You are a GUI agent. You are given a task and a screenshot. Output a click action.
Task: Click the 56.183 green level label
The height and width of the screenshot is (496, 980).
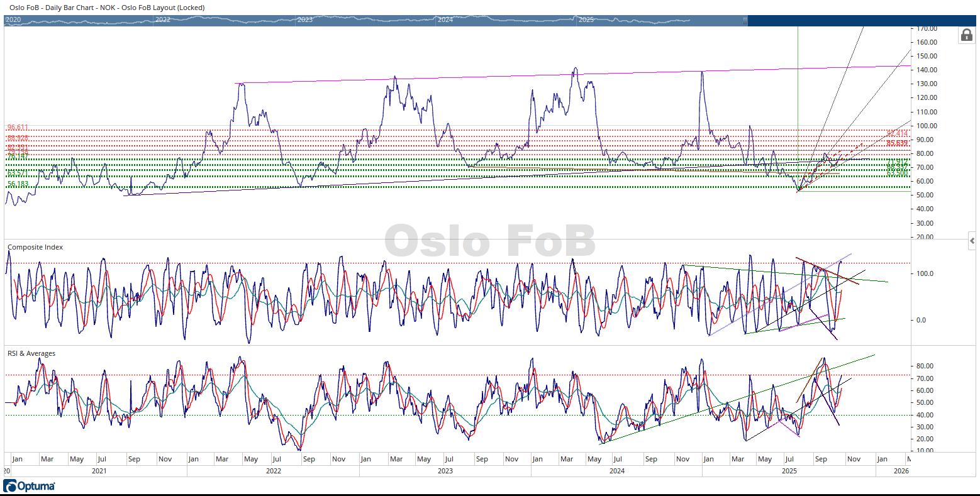click(18, 184)
